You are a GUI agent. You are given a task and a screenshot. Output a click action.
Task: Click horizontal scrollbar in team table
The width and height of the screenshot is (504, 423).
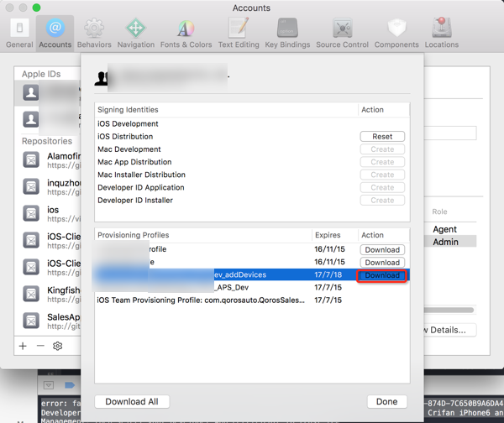click(449, 310)
